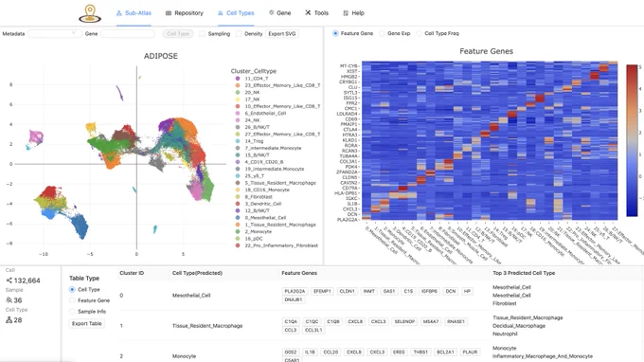Click Tissue_Resident_Macrophage in Cell Type(Predicted) column

click(x=207, y=326)
